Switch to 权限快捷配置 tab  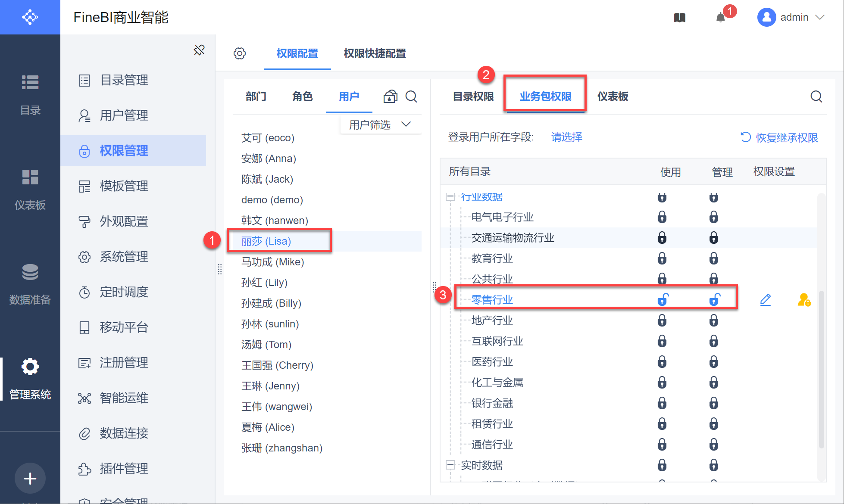pos(375,53)
